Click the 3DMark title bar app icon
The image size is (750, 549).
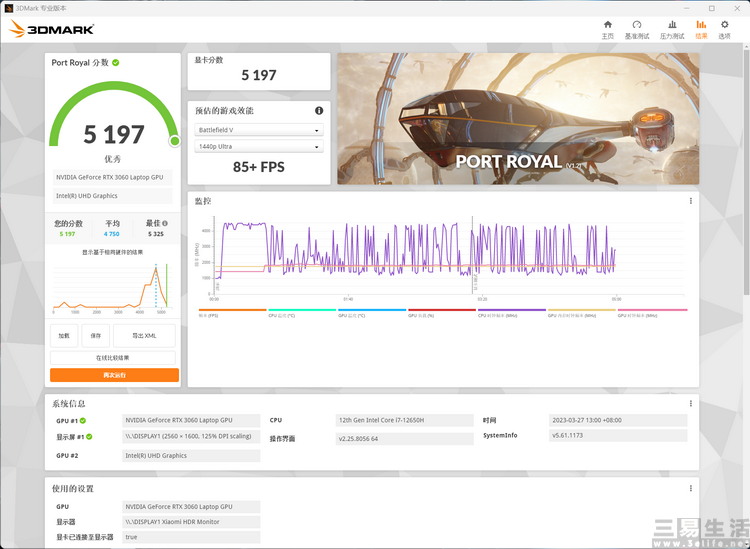[8, 8]
